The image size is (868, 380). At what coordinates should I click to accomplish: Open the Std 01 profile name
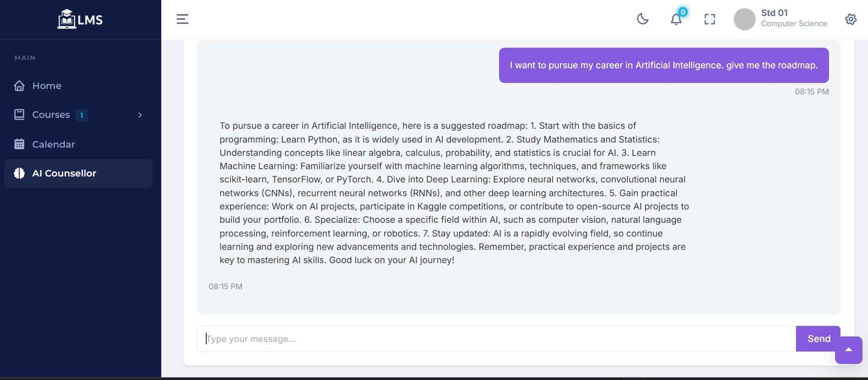[x=775, y=13]
